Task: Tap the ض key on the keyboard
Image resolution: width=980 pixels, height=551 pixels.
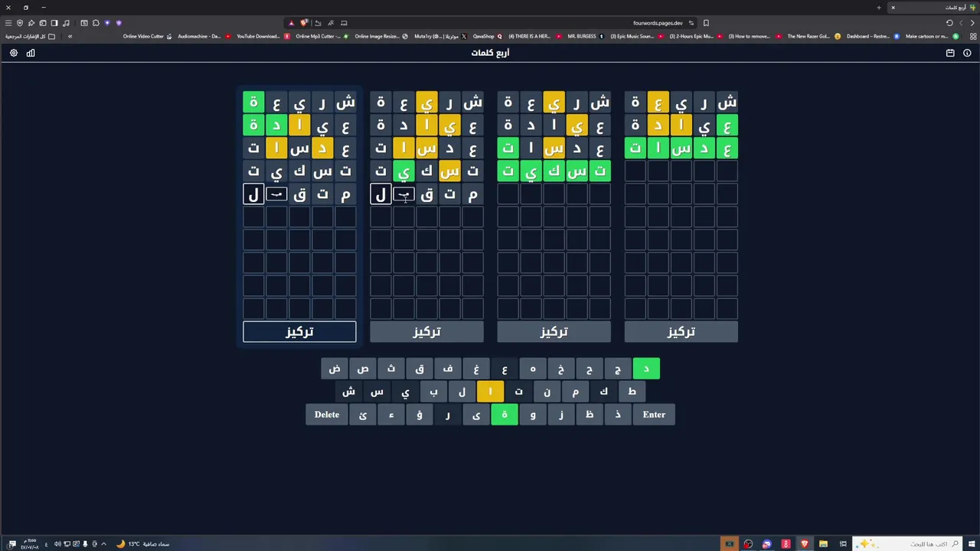Action: [335, 369]
